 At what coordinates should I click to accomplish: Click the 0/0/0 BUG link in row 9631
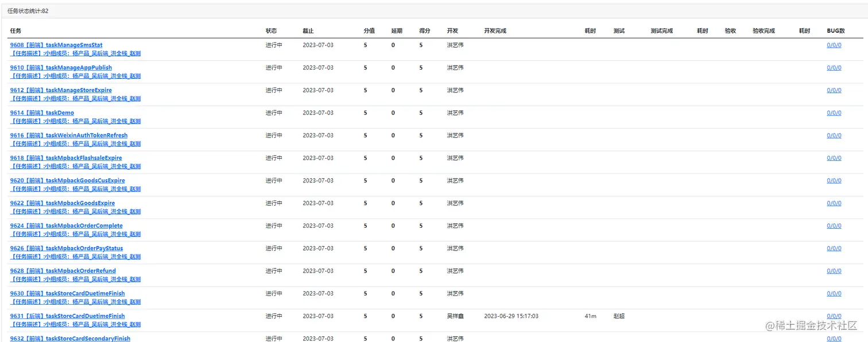(x=834, y=316)
